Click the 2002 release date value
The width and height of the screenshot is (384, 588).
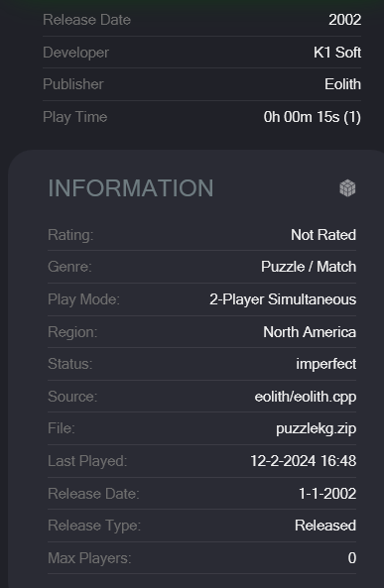pos(344,20)
